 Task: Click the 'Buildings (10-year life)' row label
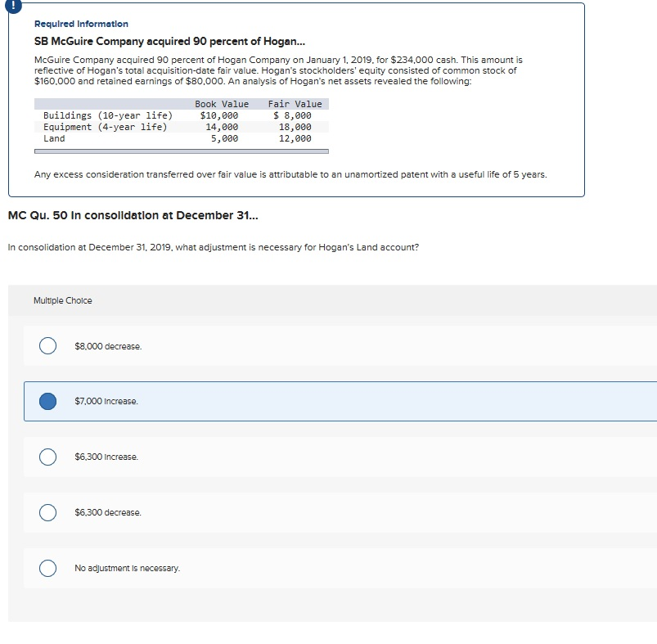pos(108,115)
